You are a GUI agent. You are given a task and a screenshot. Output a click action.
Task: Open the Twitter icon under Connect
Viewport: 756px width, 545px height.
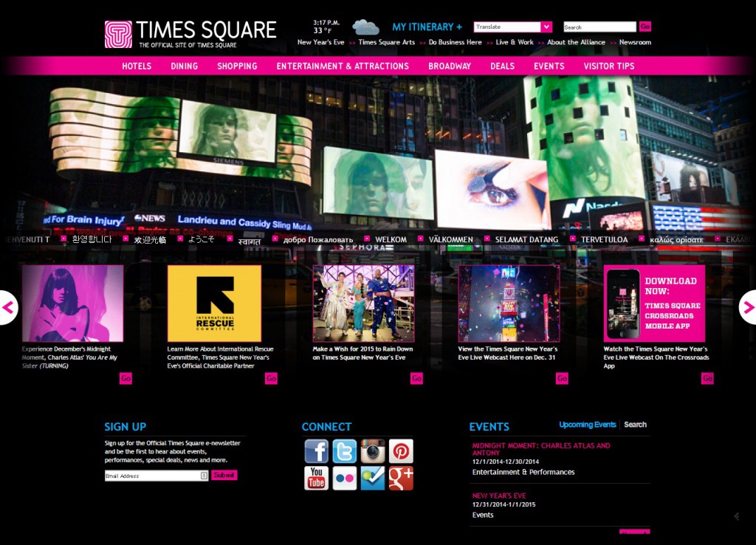(x=344, y=451)
